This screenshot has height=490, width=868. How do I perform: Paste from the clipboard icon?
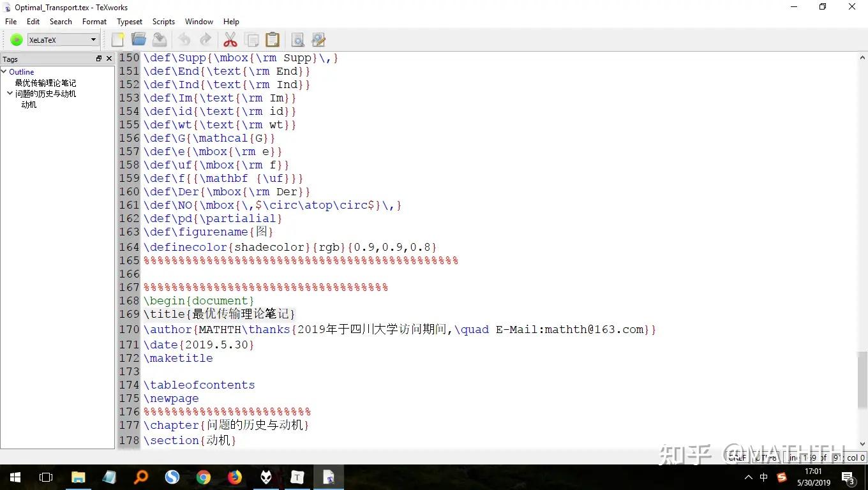click(273, 40)
